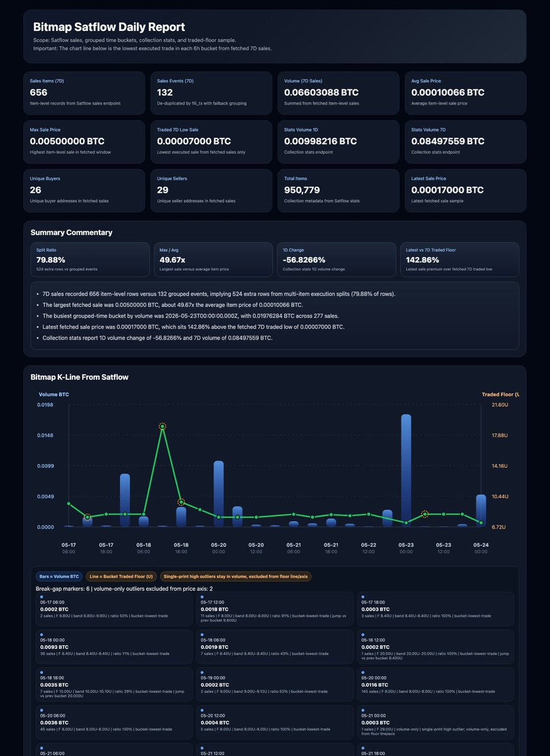
Task: Click the green line peak marker near 21.60U
Action: tap(163, 427)
